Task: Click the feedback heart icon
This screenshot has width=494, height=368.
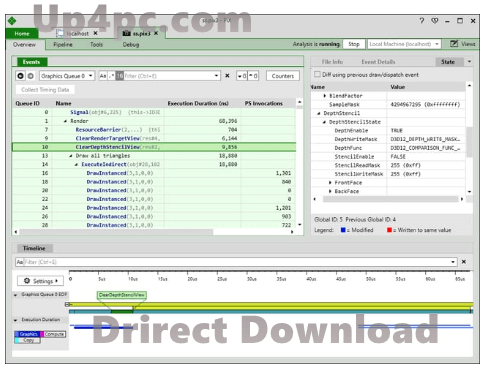Action: 435,21
